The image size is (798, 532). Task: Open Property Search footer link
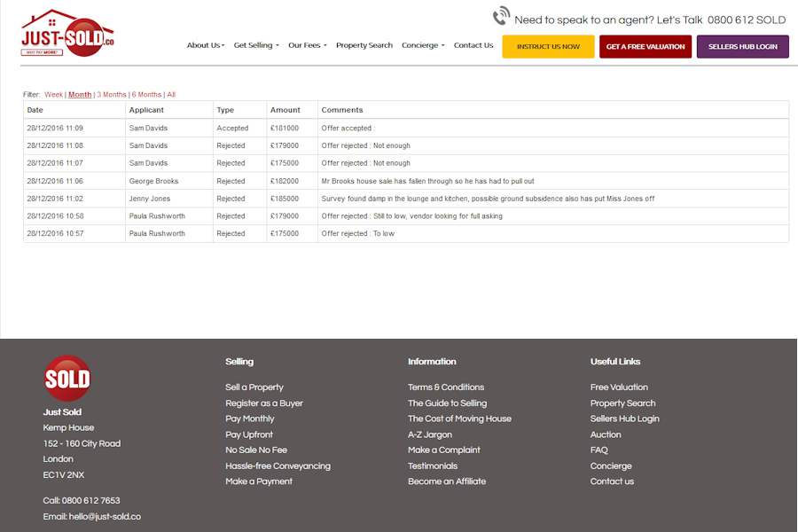(x=623, y=403)
